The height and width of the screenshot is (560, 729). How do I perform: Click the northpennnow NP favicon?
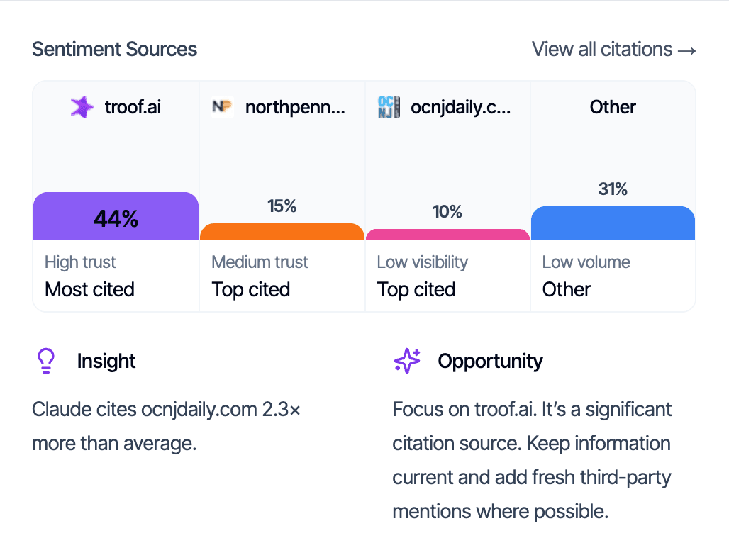(222, 107)
